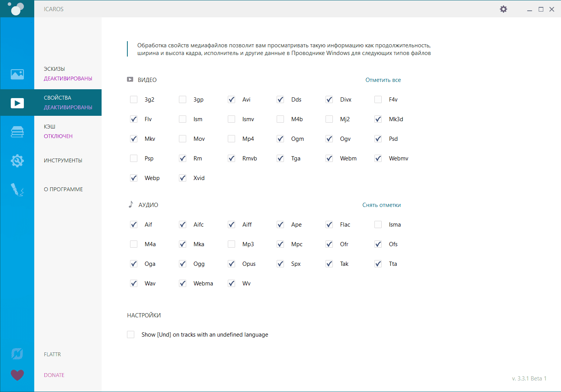This screenshot has width=561, height=392.
Task: Uncheck the Xvid checkbox
Action: (x=183, y=178)
